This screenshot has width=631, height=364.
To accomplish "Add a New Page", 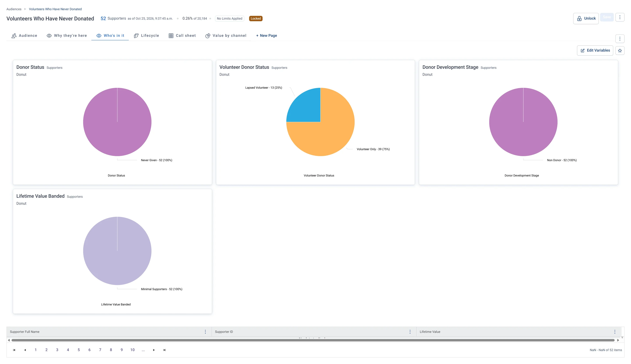I will [x=266, y=36].
